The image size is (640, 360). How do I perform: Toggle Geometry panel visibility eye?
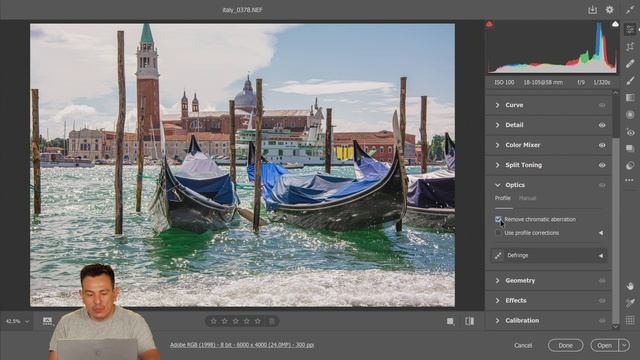click(602, 281)
